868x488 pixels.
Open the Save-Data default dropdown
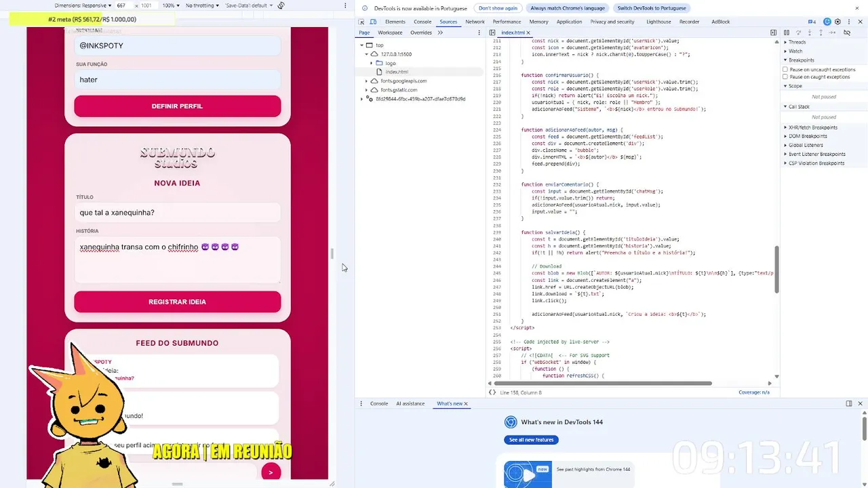tap(249, 5)
